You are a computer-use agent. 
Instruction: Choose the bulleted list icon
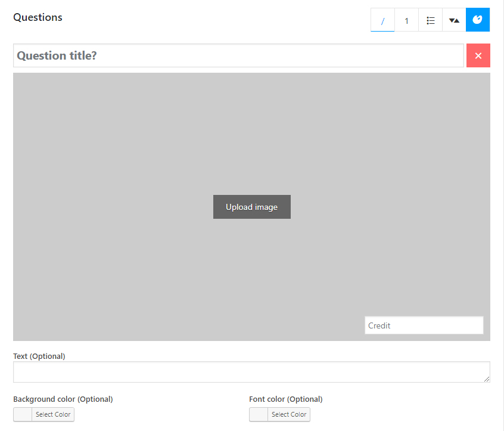(x=430, y=20)
